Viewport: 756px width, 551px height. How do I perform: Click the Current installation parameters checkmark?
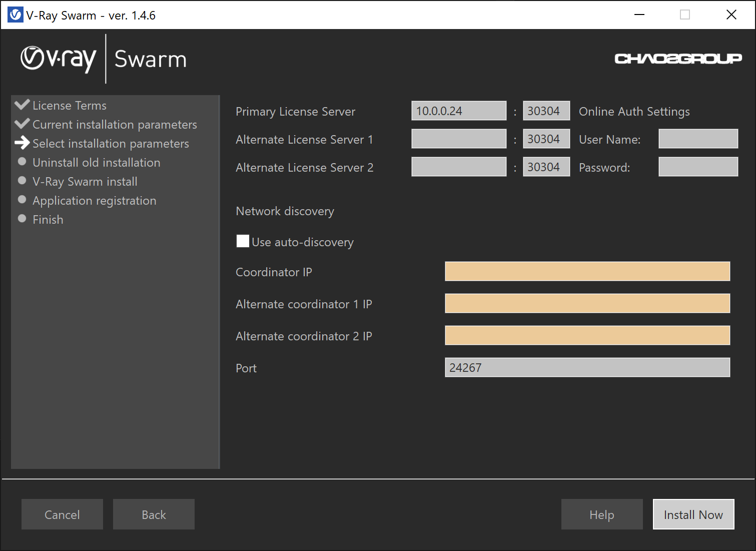[22, 124]
